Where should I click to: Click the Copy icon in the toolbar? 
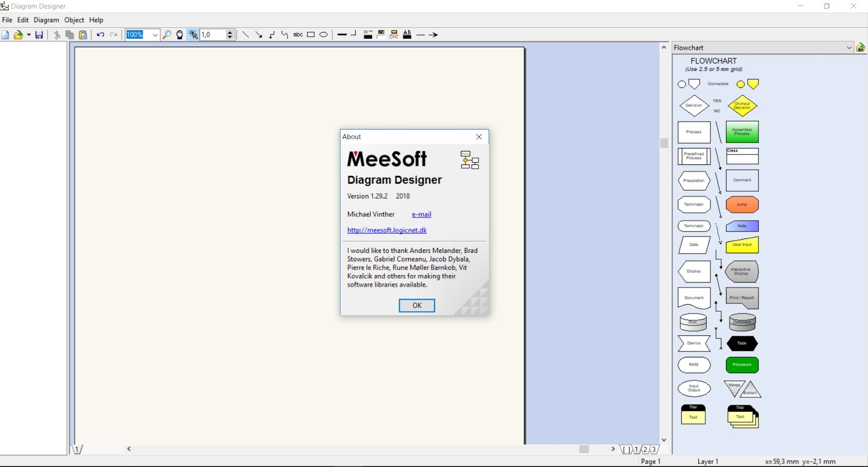pyautogui.click(x=69, y=35)
